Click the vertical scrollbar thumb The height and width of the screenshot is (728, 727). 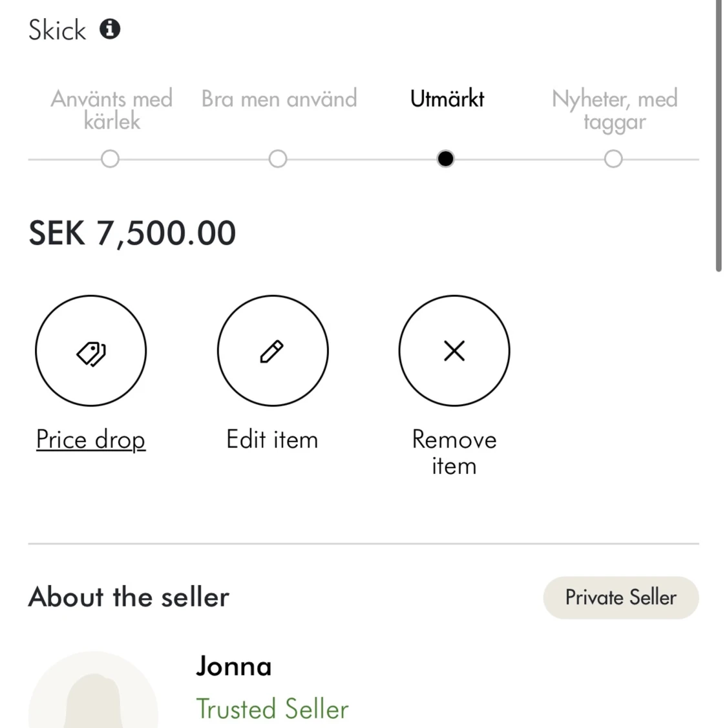coord(719,136)
